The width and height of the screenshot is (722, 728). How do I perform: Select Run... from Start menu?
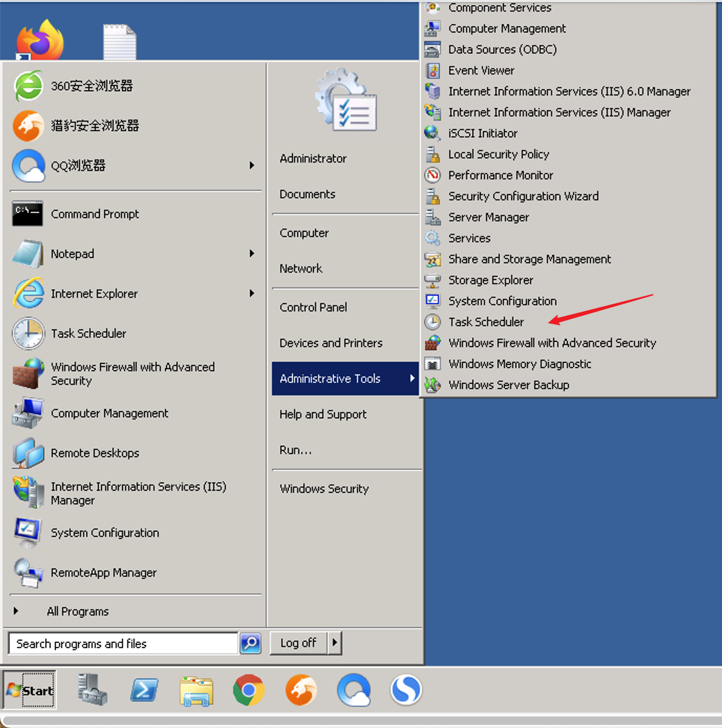(x=295, y=450)
